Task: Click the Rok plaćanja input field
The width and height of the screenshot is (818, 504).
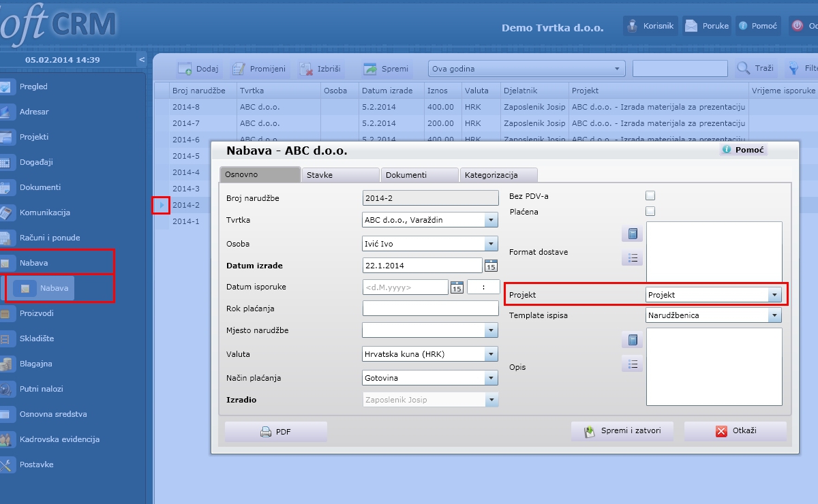Action: (431, 309)
